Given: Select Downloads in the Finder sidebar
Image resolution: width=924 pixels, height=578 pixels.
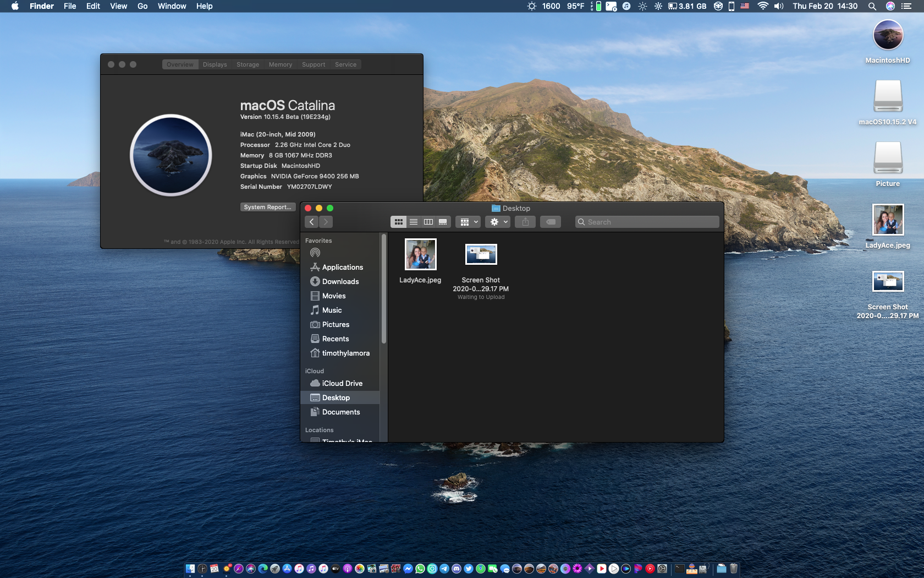Looking at the screenshot, I should [x=340, y=281].
